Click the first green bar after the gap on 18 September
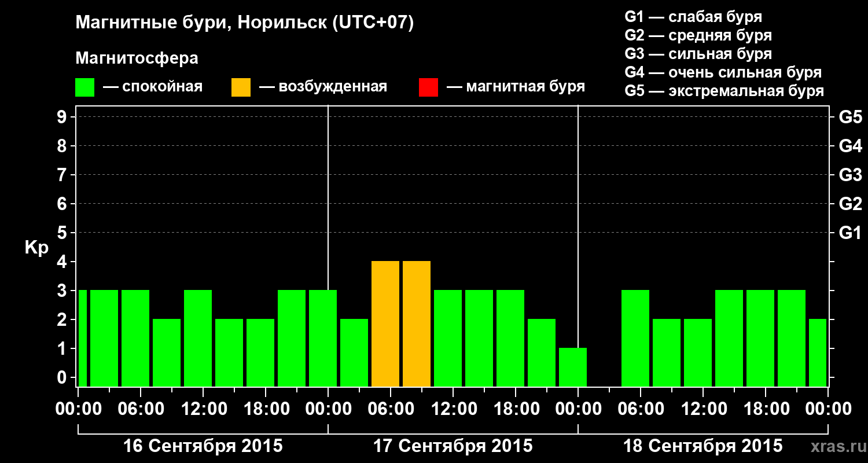The width and height of the screenshot is (868, 463). coord(635,338)
